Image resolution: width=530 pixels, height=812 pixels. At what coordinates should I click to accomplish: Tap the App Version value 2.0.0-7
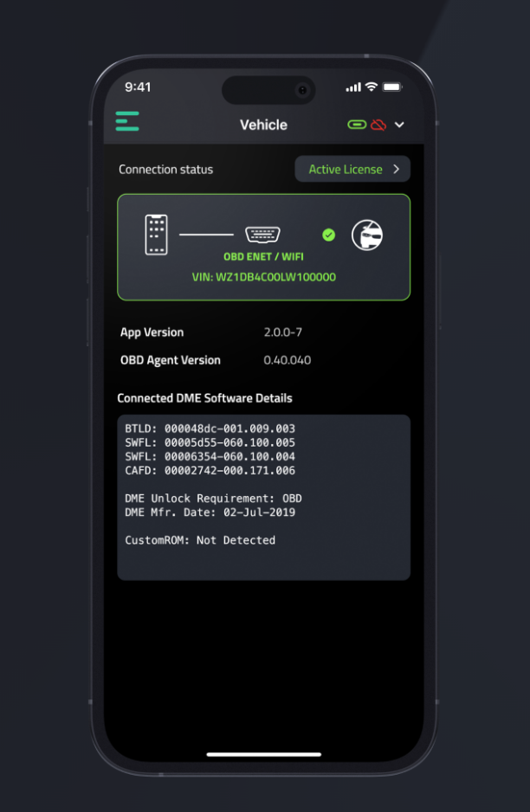[x=283, y=332]
